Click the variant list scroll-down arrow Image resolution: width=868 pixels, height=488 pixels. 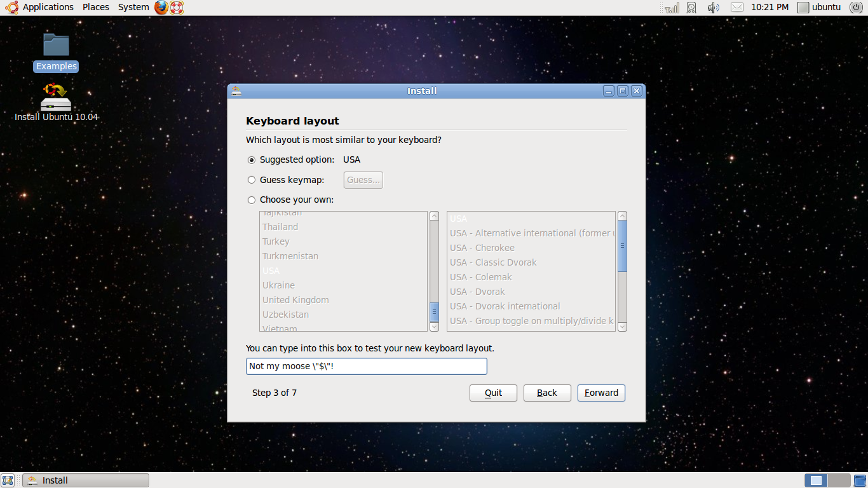623,327
